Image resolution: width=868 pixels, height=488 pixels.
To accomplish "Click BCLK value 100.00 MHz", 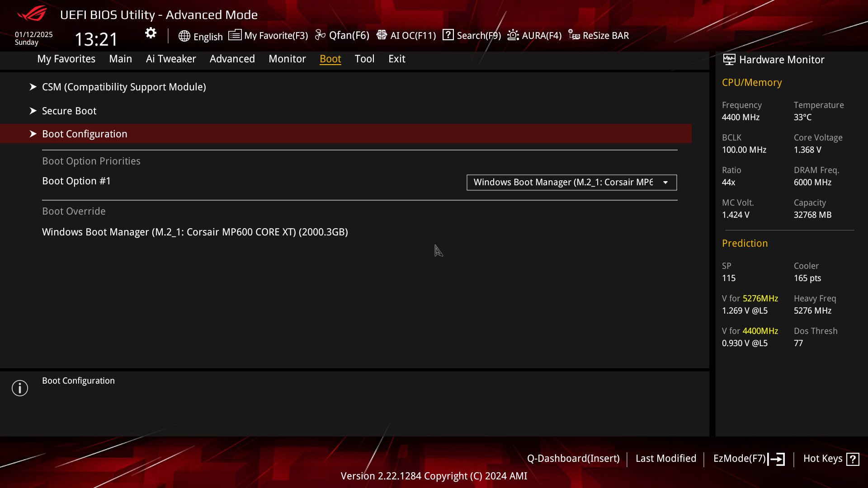I will 744,150.
